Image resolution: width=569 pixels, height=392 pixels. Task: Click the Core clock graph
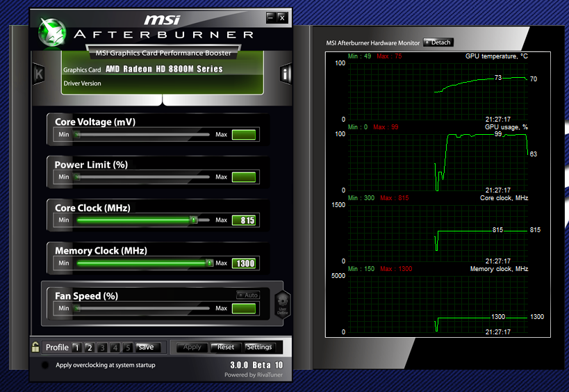[x=438, y=233]
